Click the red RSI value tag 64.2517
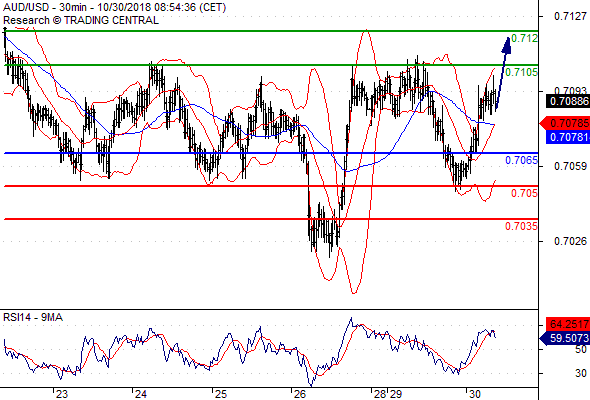This screenshot has width=590, height=400. [x=568, y=324]
